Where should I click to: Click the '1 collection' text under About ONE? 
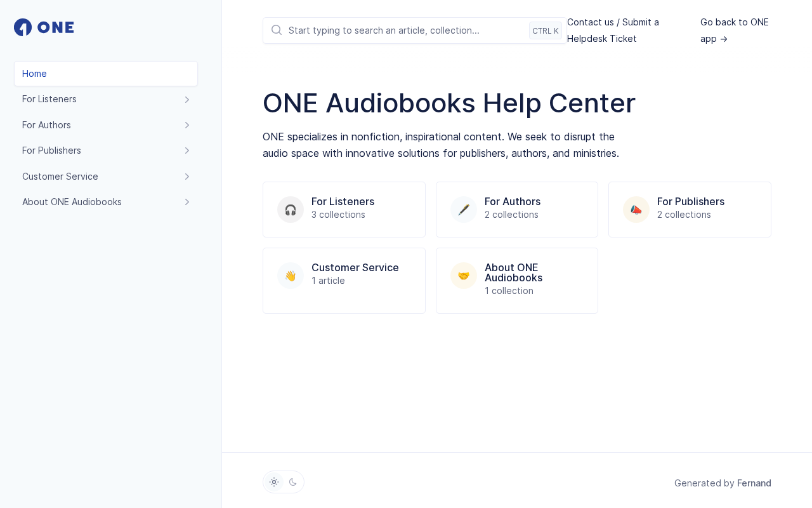coord(509,291)
